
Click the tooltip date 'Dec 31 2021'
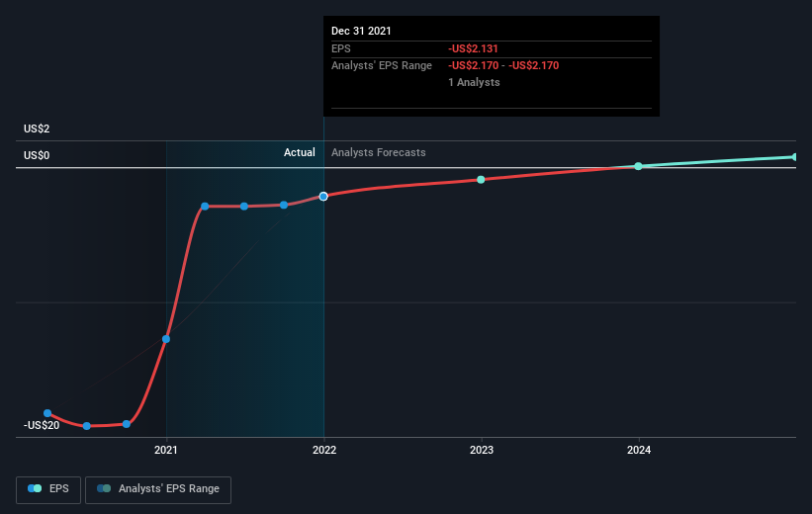[361, 31]
